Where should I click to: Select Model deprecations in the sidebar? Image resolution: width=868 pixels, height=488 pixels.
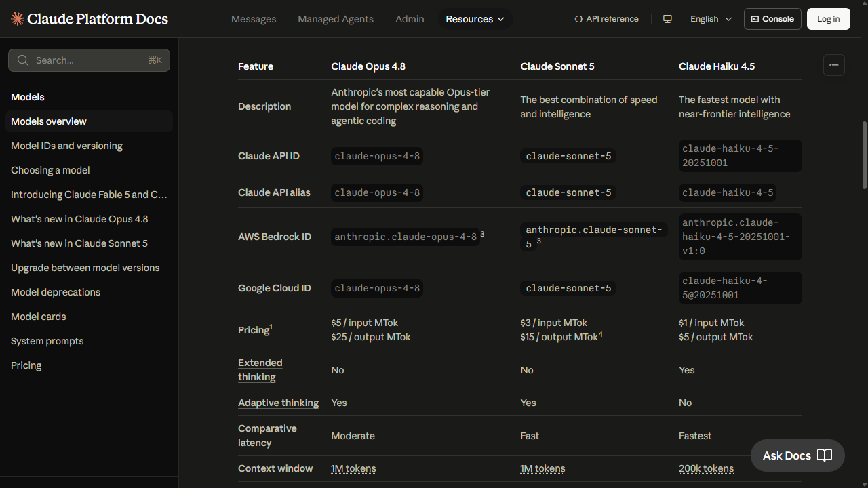pyautogui.click(x=56, y=292)
